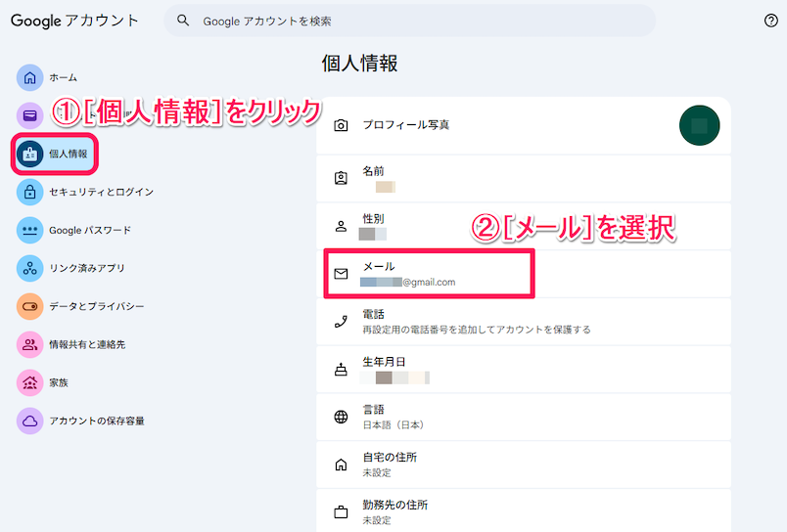
Task: Click 再設定用の電話番号を追加してアカウントを保護する text
Action: pyautogui.click(x=477, y=330)
